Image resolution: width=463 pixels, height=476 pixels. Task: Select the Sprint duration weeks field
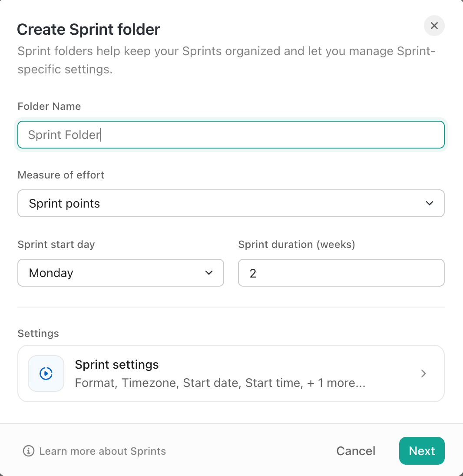click(x=341, y=273)
